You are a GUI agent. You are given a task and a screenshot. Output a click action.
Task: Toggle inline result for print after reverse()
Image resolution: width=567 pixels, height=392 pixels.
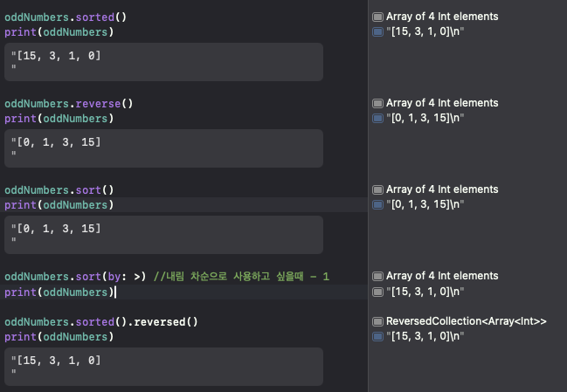(377, 118)
